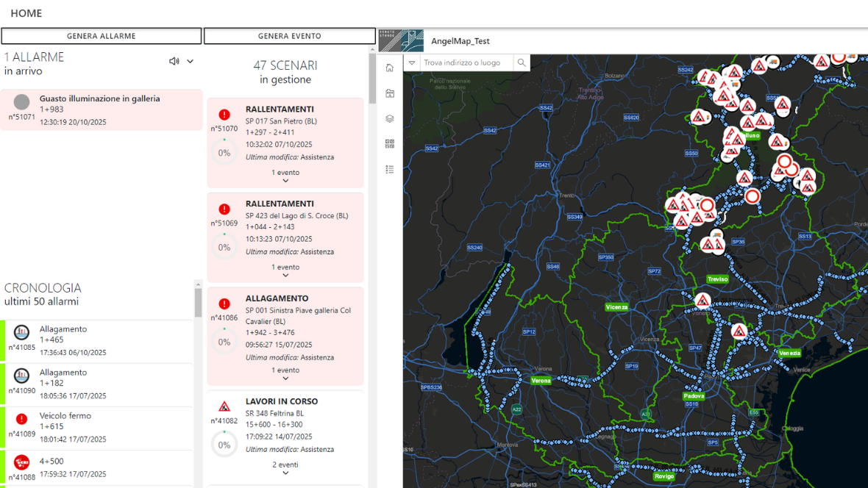The width and height of the screenshot is (868, 488).
Task: Click the Cronologia list scrollbar thumb
Action: point(198,303)
